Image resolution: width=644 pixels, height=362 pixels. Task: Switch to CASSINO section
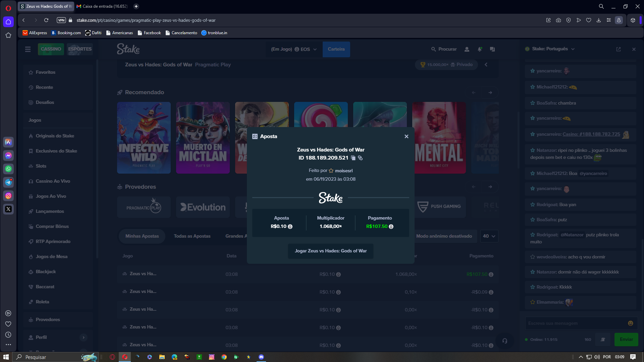[51, 49]
